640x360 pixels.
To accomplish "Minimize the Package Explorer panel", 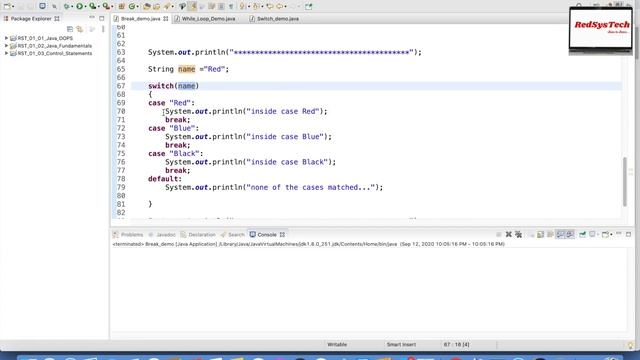I will (92, 18).
